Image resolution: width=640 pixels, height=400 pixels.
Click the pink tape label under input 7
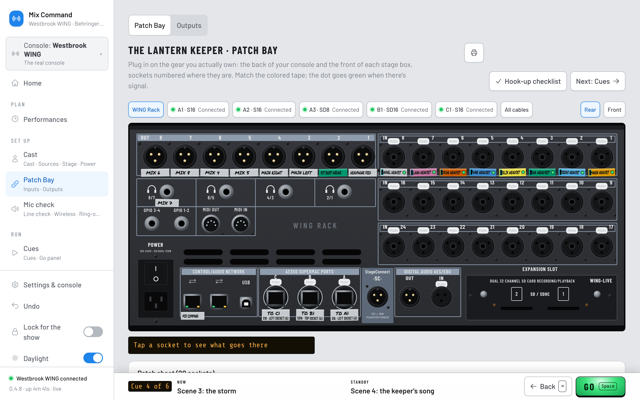[x=423, y=172]
